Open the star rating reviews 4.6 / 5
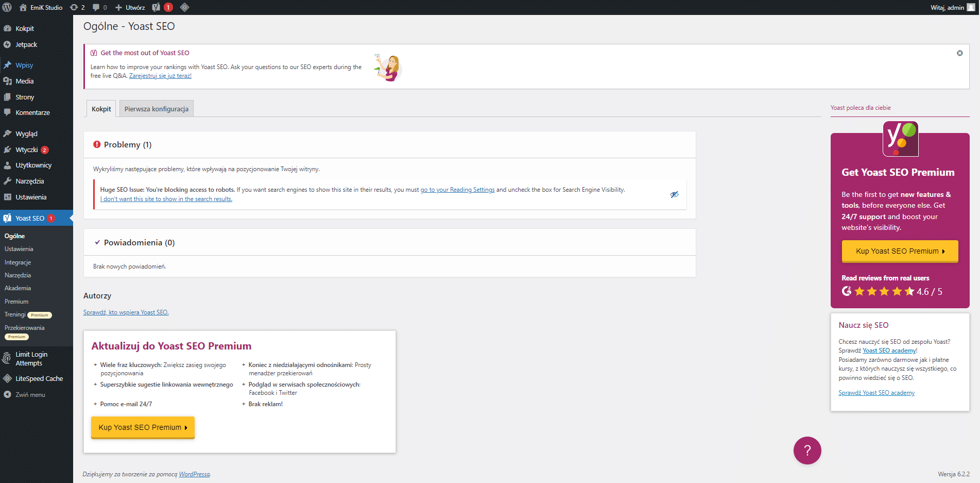Image resolution: width=980 pixels, height=483 pixels. (x=892, y=291)
